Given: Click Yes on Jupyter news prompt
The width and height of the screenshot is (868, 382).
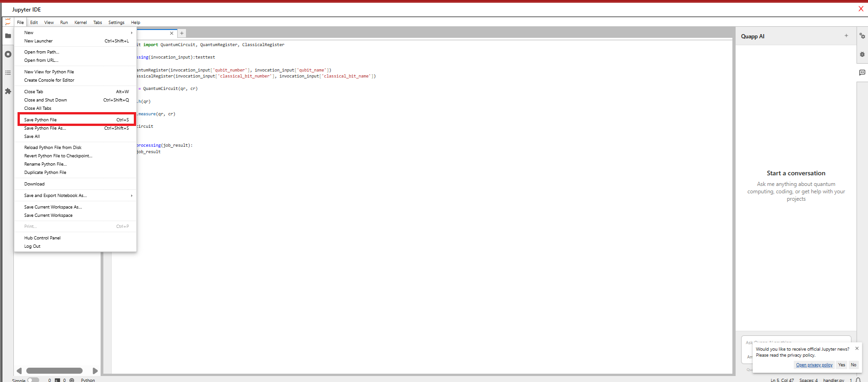Looking at the screenshot, I should point(842,365).
